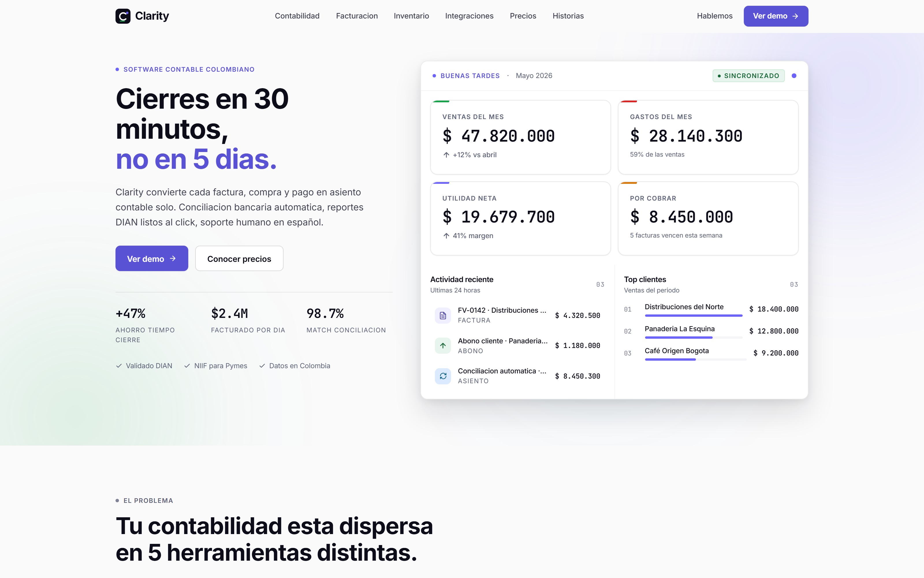This screenshot has height=578, width=924.
Task: Click the Hablemos link
Action: pyautogui.click(x=715, y=16)
